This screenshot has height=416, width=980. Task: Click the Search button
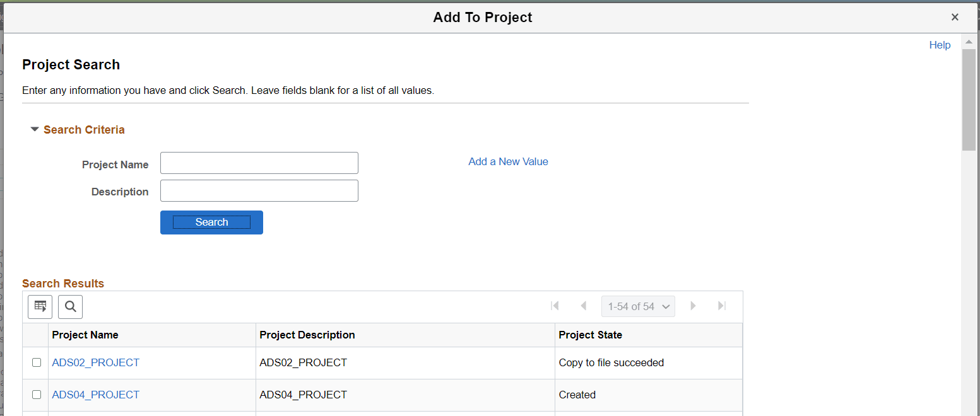(211, 222)
